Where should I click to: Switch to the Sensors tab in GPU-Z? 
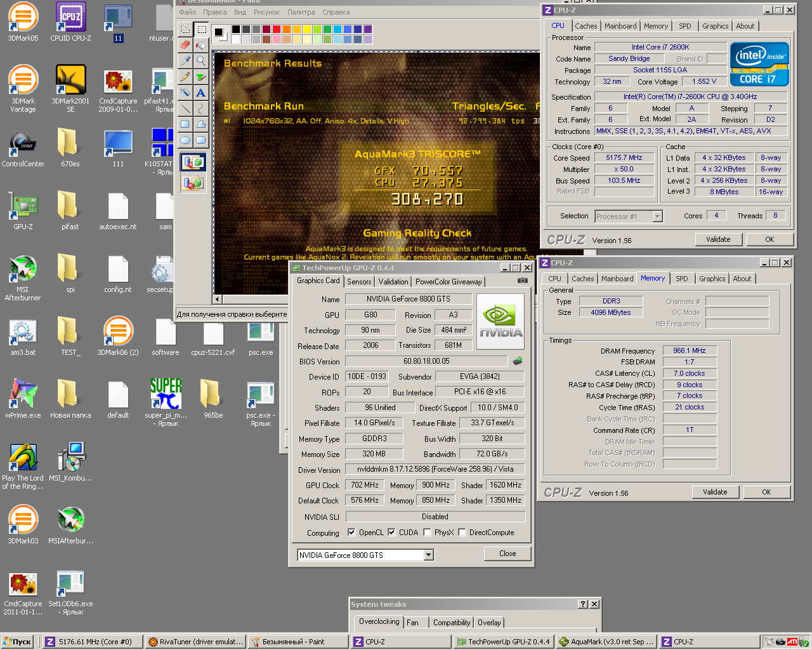click(359, 282)
